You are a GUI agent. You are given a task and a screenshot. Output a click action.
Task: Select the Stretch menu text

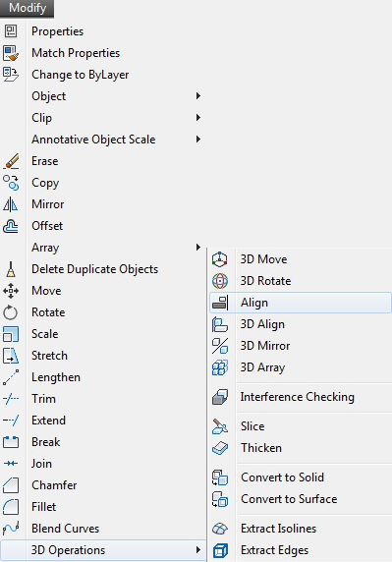[49, 356]
